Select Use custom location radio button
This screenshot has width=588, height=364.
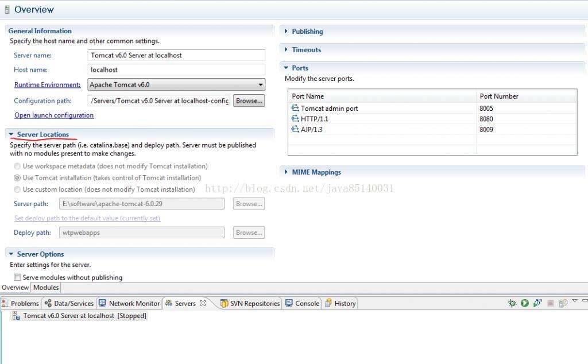pos(17,189)
